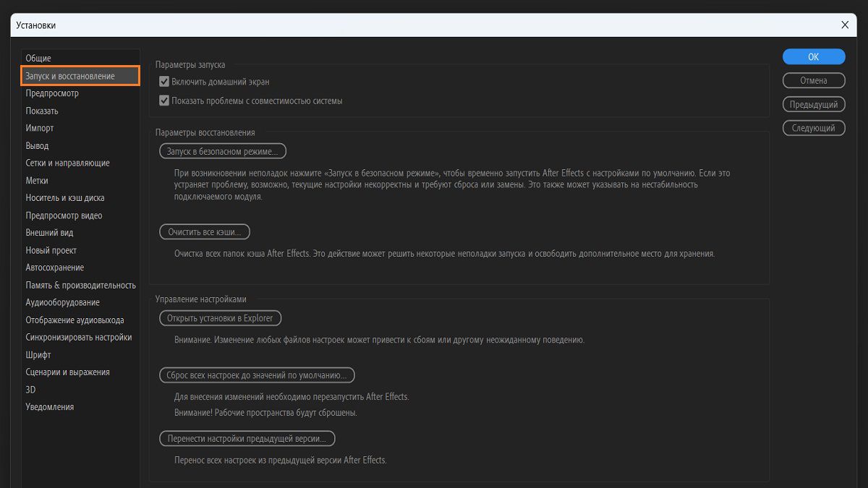Go to Предыдущий preferences page
The height and width of the screenshot is (488, 868).
click(x=814, y=104)
